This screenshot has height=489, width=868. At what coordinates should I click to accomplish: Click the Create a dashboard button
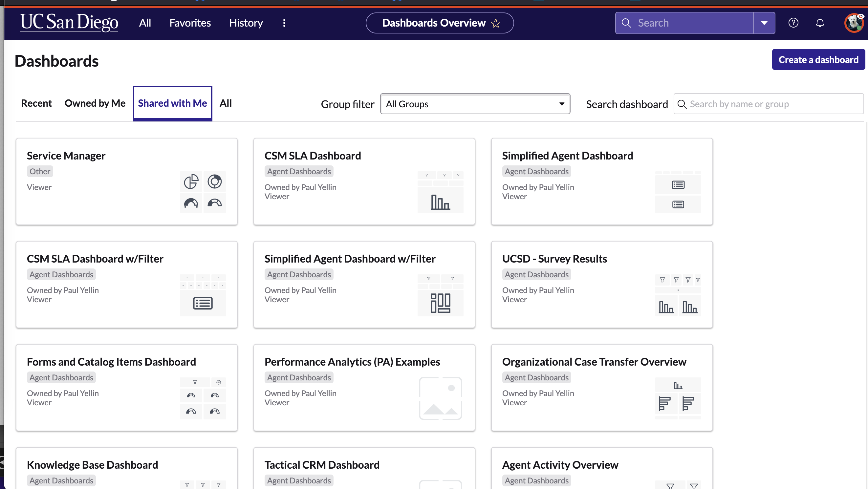tap(818, 59)
